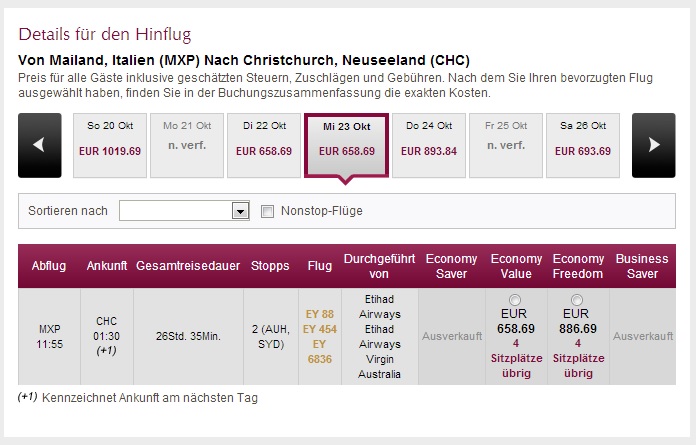Click the CHC 01:30 arrival cell

pyautogui.click(x=107, y=337)
